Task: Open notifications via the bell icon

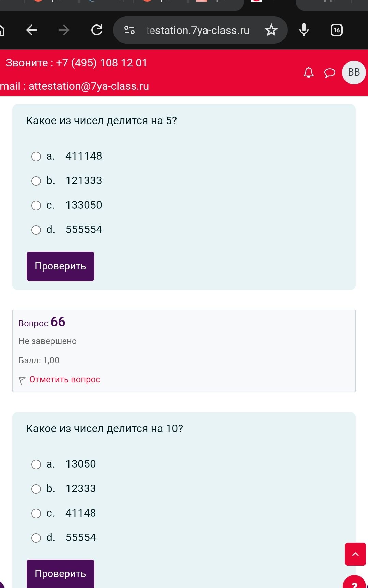Action: (x=309, y=72)
